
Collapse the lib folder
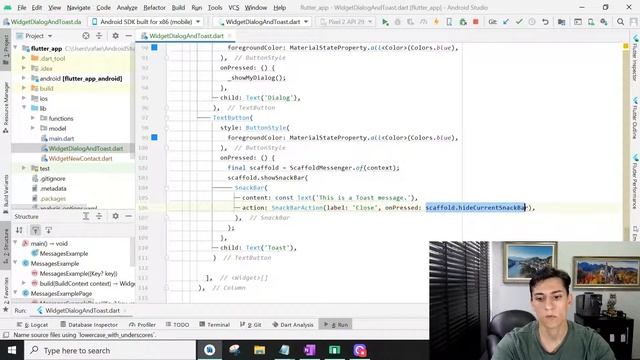[24, 108]
